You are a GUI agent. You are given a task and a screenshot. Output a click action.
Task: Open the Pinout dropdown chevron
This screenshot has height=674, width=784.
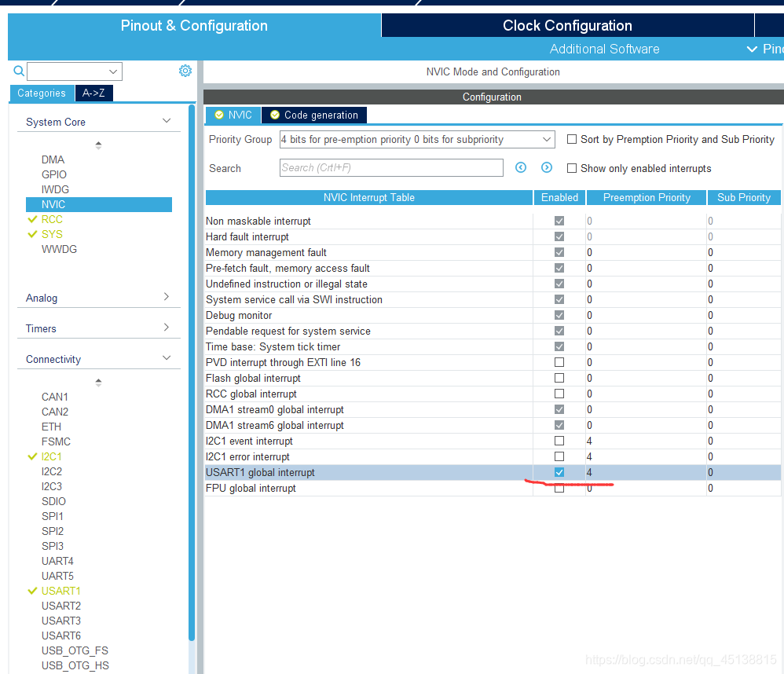coord(752,49)
